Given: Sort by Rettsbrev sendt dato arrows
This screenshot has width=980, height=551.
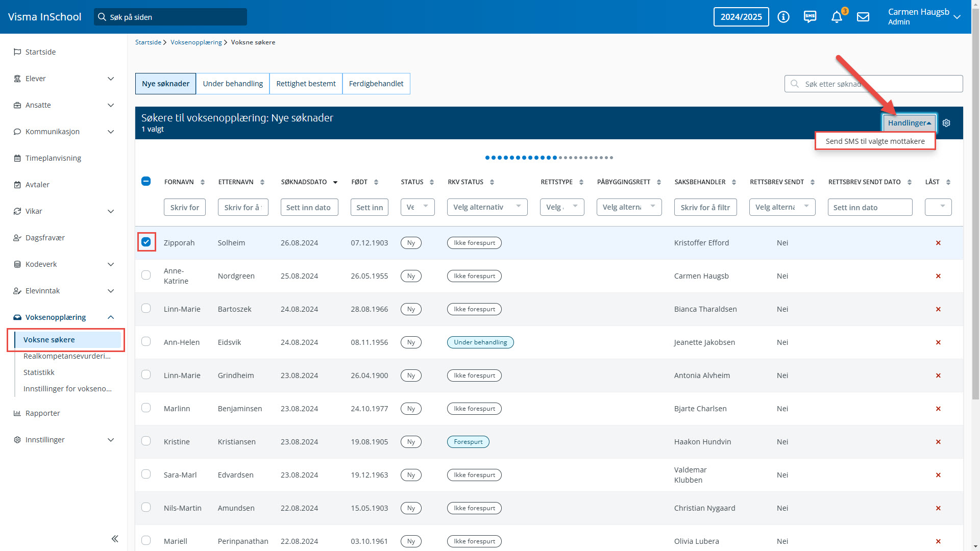Looking at the screenshot, I should point(910,182).
